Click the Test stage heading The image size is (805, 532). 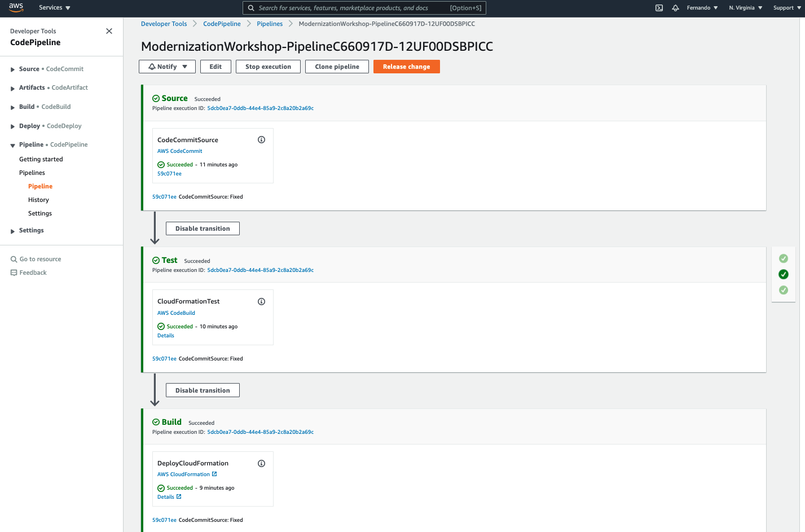coord(169,260)
